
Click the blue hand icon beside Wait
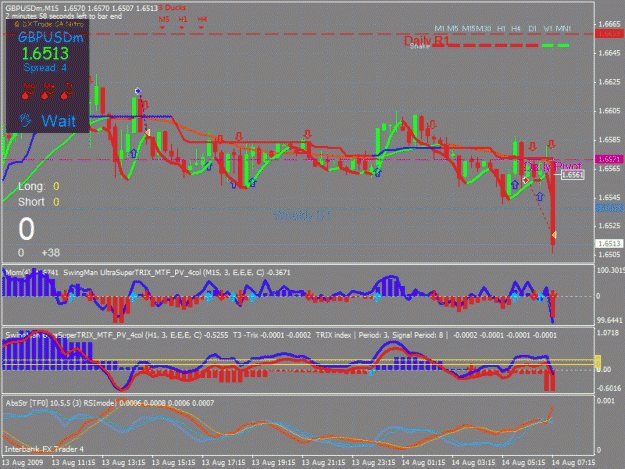(x=26, y=120)
